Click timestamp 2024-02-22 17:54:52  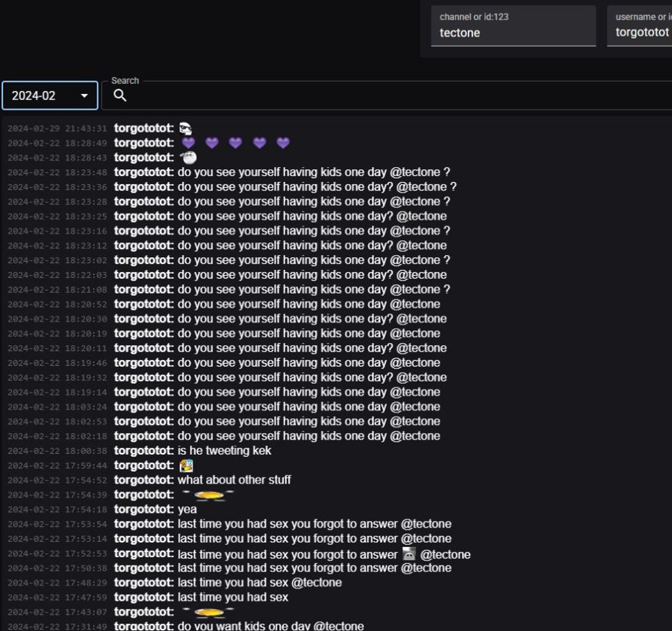point(57,480)
